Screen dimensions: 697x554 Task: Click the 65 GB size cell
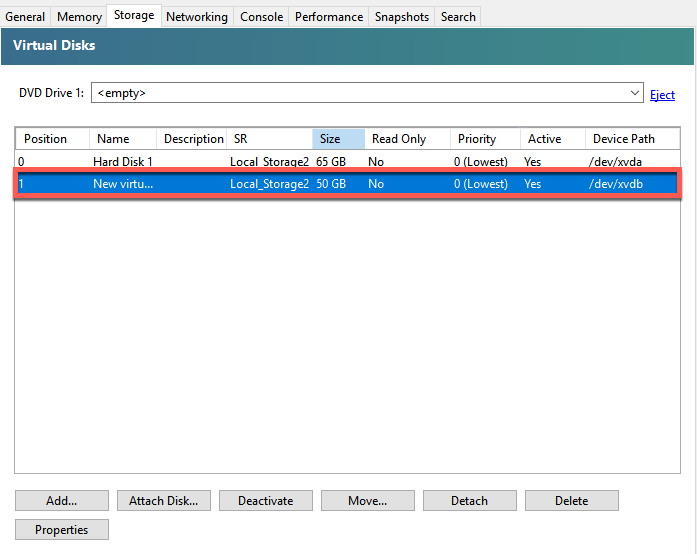pyautogui.click(x=331, y=161)
